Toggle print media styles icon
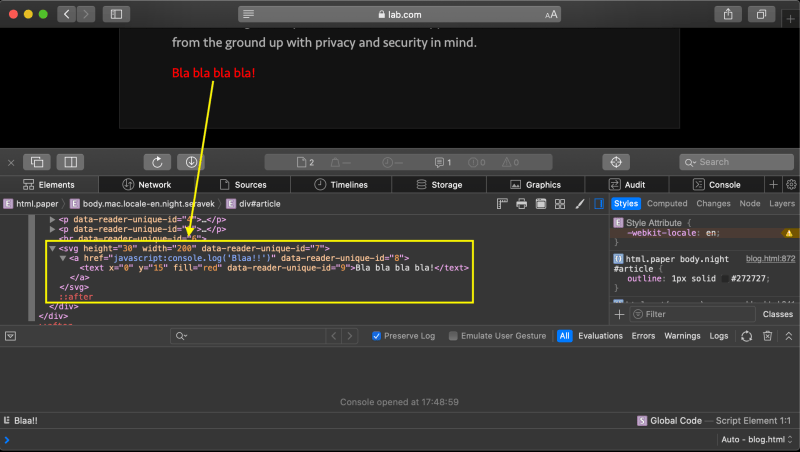The image size is (800, 452). [x=521, y=204]
